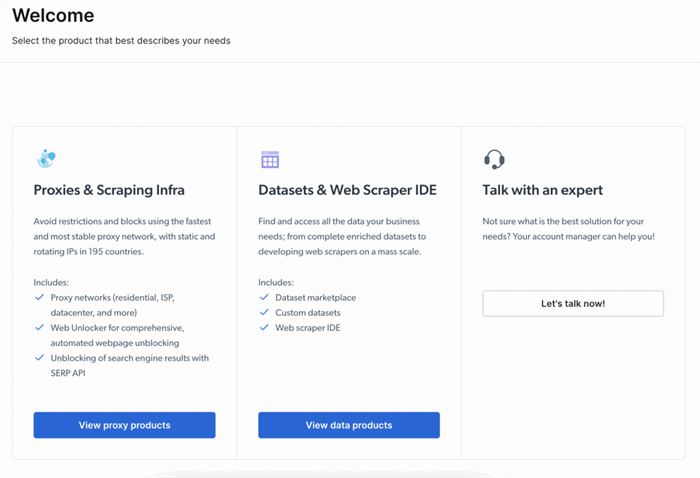This screenshot has height=478, width=700.
Task: Click the Dataset marketplace list item
Action: (x=316, y=298)
